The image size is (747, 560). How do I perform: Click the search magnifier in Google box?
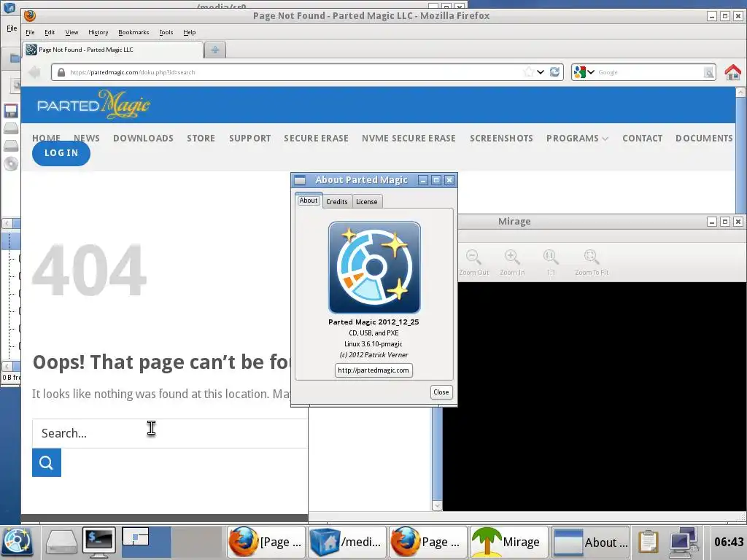coord(709,72)
